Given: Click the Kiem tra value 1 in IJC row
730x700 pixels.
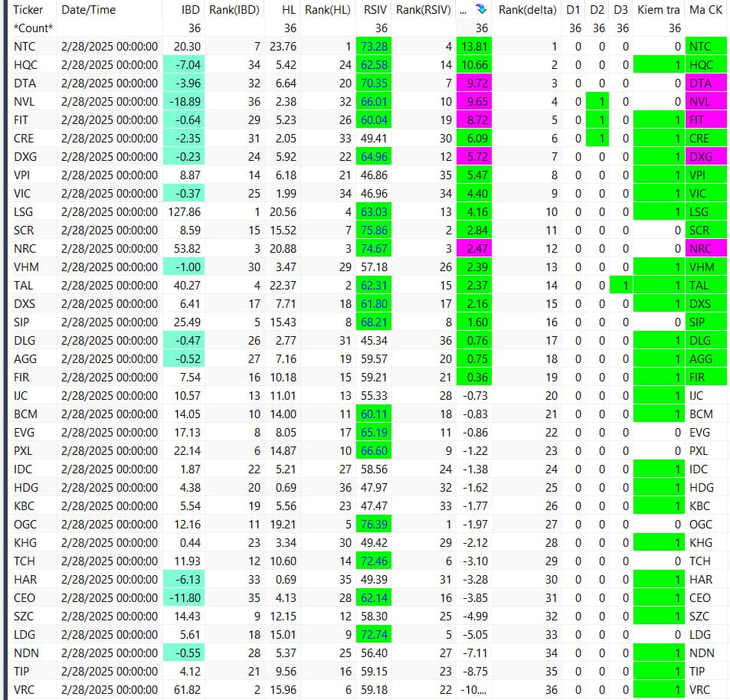Looking at the screenshot, I should click(659, 396).
